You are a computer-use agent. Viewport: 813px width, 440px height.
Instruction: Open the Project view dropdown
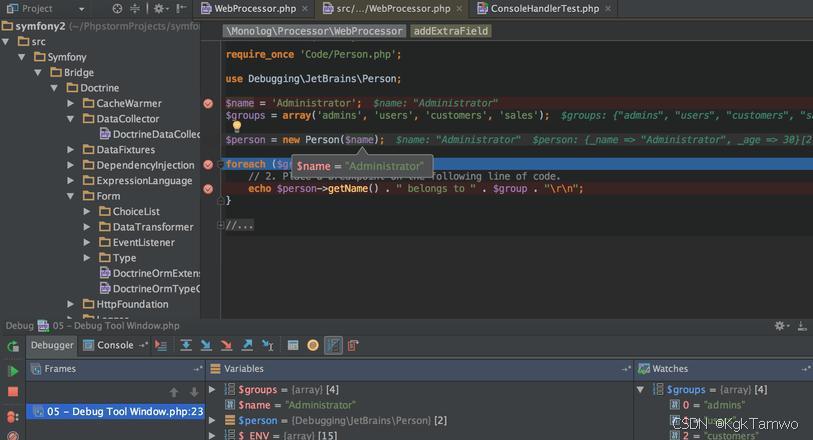coord(81,9)
